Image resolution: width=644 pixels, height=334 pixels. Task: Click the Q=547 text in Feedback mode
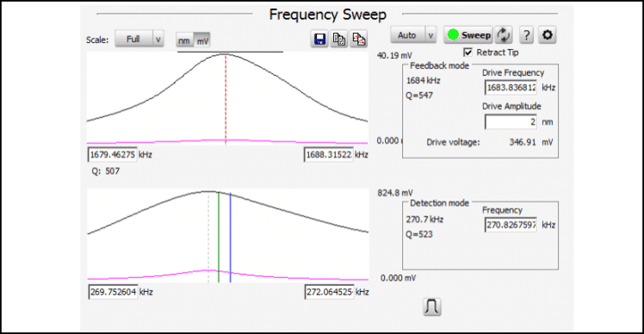(x=419, y=96)
